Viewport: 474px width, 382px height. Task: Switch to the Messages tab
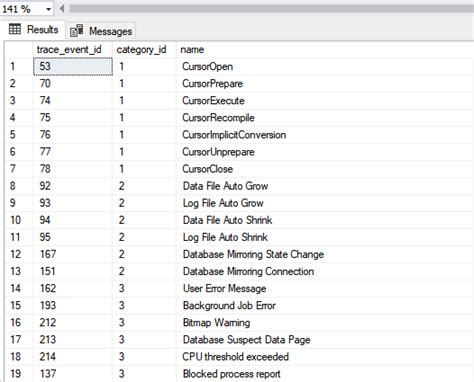click(101, 31)
